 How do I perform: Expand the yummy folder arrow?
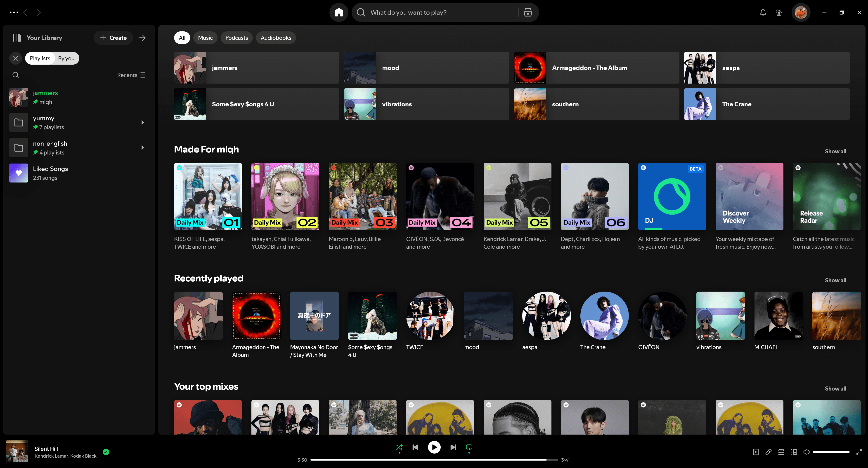coord(142,123)
